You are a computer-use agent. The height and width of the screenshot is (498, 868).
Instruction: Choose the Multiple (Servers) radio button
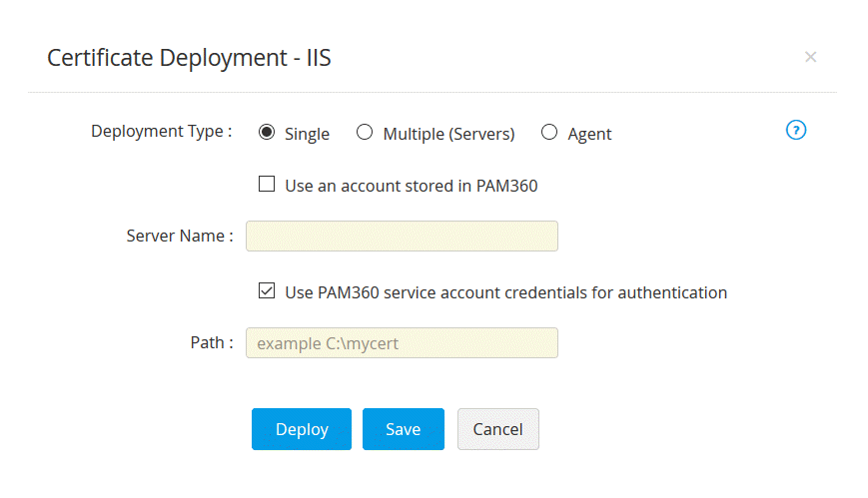point(365,132)
